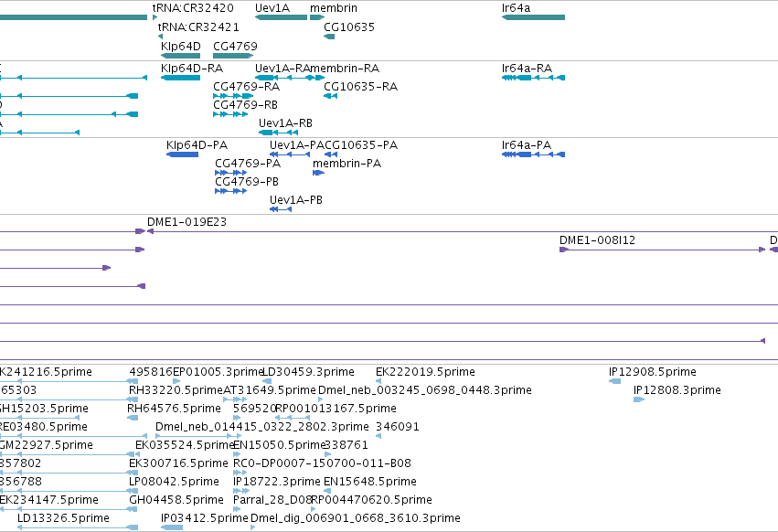Click the CG10635 gene label
Viewport: 778px width, 532px height.
pyautogui.click(x=349, y=27)
